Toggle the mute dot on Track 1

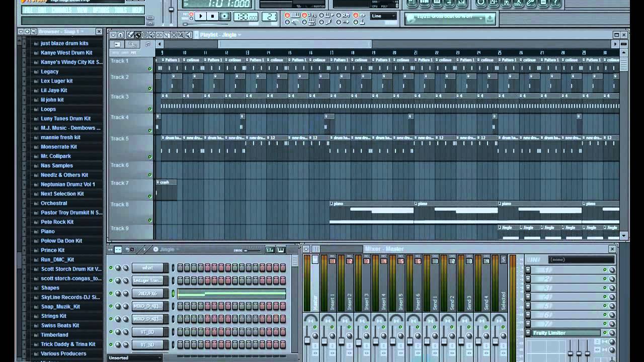pyautogui.click(x=150, y=69)
